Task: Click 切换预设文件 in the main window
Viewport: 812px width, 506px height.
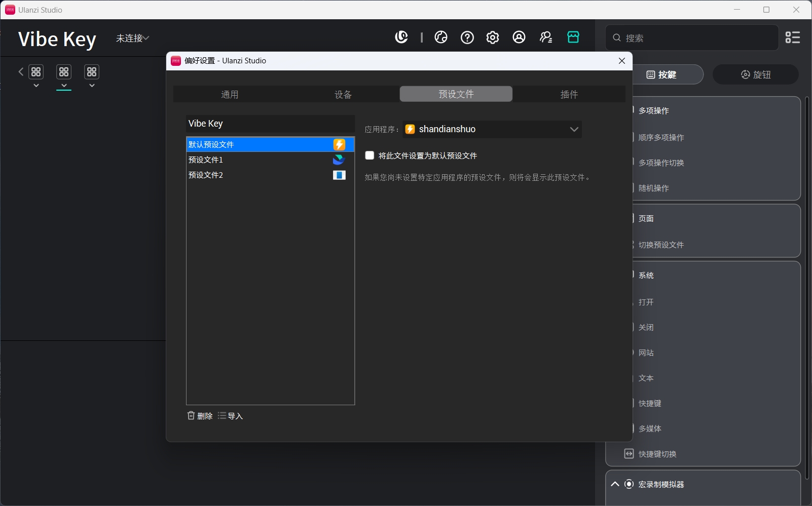Action: coord(661,245)
